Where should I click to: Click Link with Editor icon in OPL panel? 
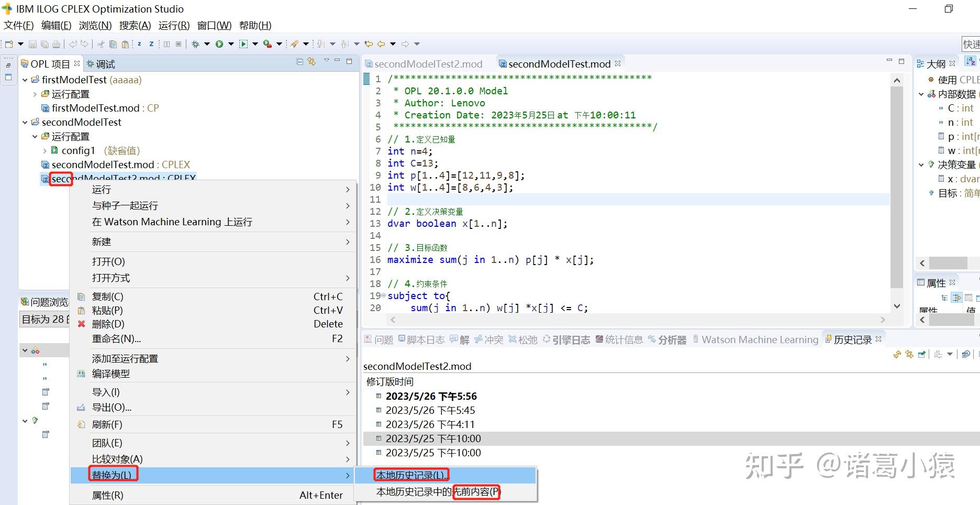tap(312, 62)
